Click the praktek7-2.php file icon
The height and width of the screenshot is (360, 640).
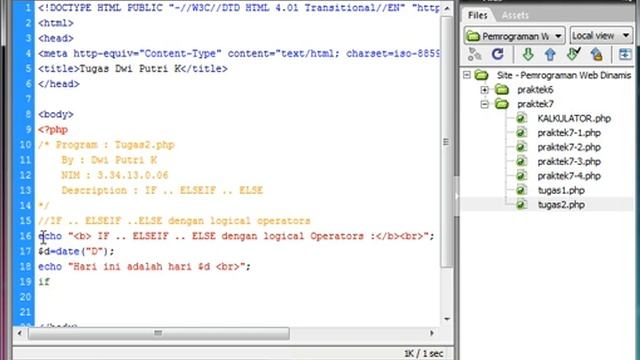521,147
